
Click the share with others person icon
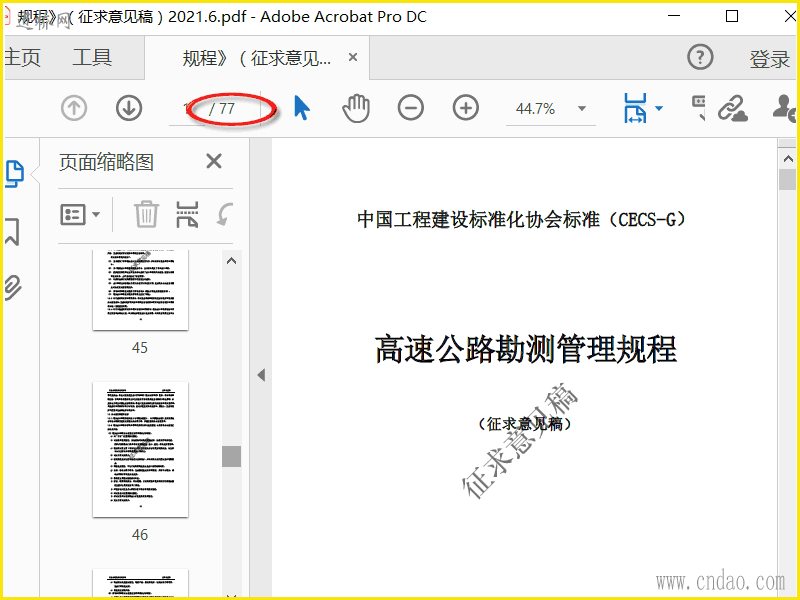(x=784, y=108)
